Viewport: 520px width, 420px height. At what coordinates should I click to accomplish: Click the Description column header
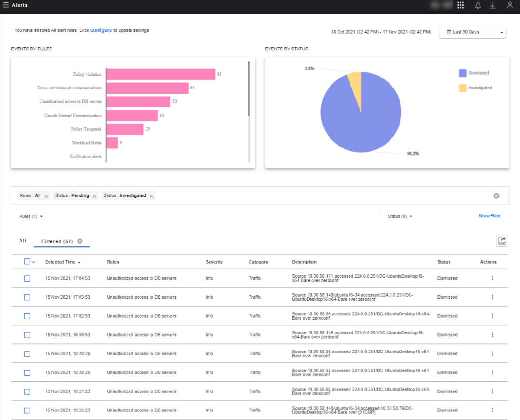[304, 262]
